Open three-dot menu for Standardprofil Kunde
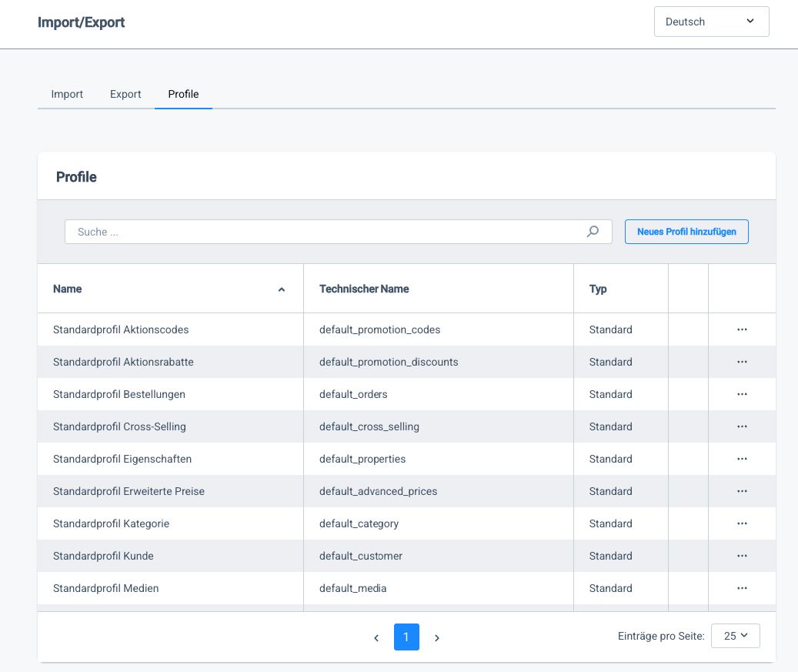The image size is (798, 672). pos(742,556)
